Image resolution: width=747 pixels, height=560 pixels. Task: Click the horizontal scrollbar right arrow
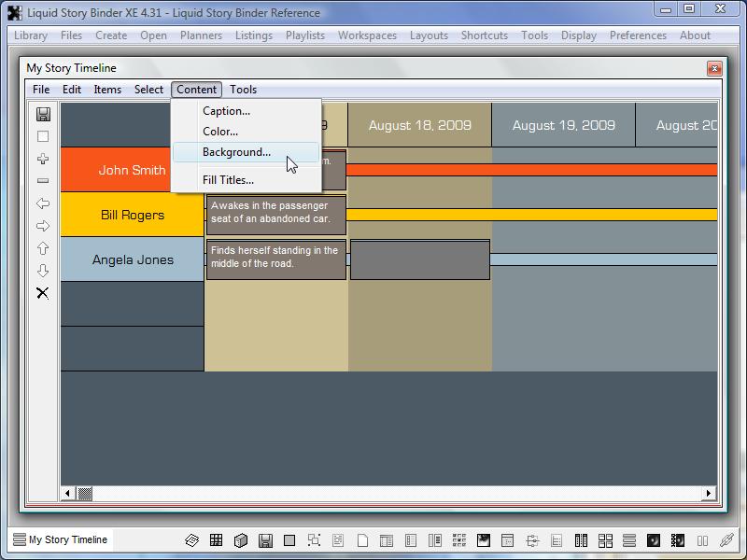click(709, 493)
